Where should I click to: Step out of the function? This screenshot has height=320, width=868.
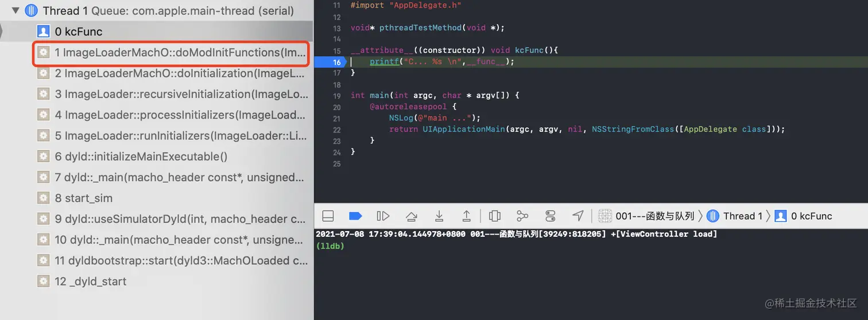coord(467,216)
